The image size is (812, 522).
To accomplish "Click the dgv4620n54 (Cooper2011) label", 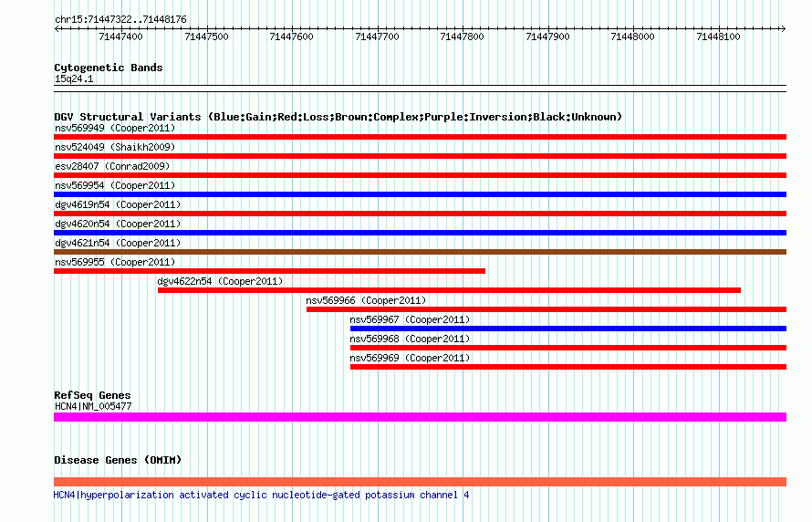I will point(118,224).
